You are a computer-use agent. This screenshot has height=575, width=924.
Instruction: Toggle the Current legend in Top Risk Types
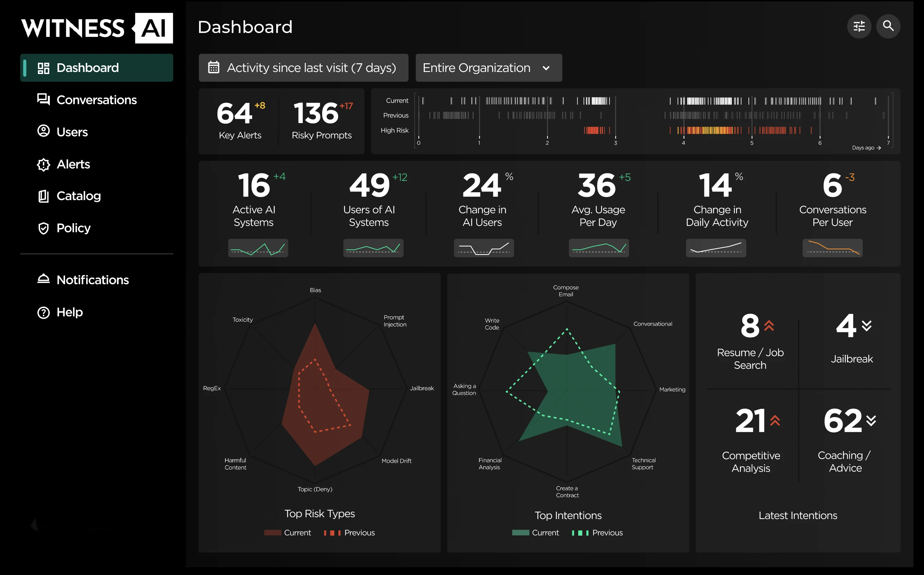pos(288,532)
